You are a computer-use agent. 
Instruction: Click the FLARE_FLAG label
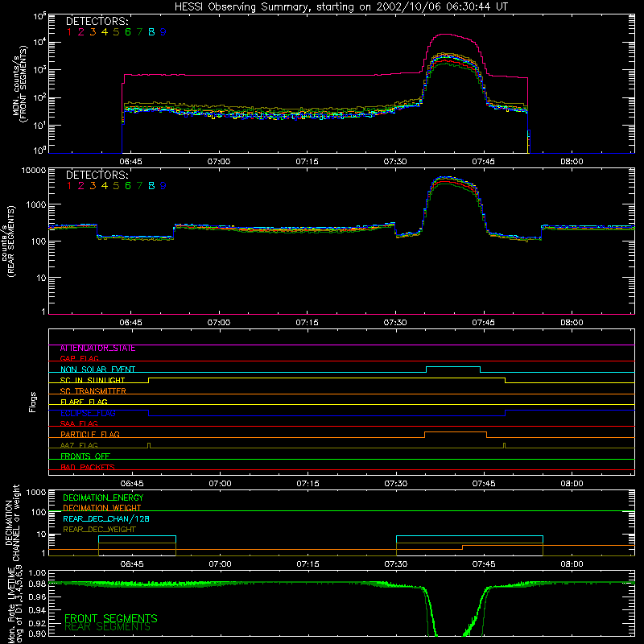[84, 402]
